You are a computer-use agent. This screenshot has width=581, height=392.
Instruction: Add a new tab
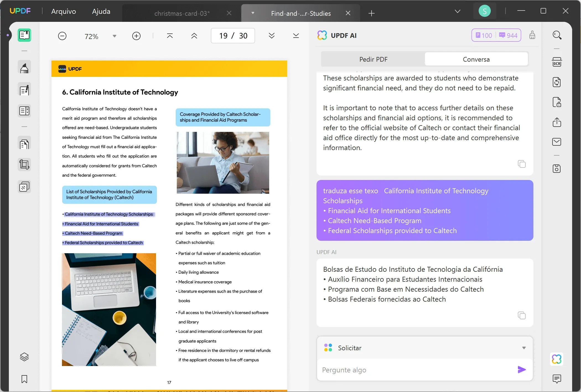372,13
